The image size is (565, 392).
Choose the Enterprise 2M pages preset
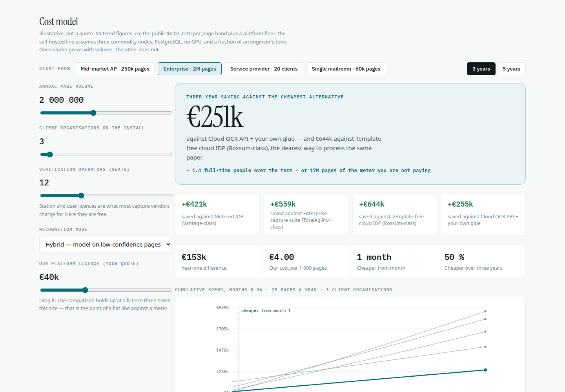coord(190,69)
